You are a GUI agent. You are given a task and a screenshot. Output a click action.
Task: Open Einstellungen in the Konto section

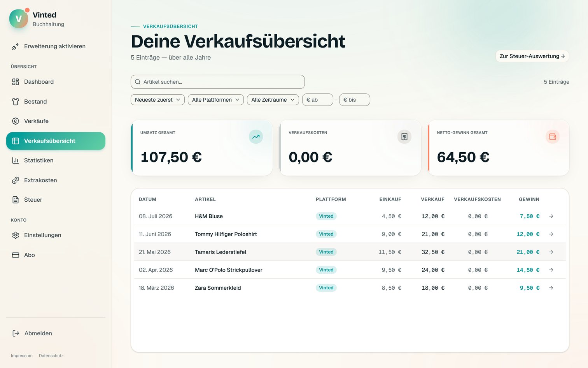56,235
